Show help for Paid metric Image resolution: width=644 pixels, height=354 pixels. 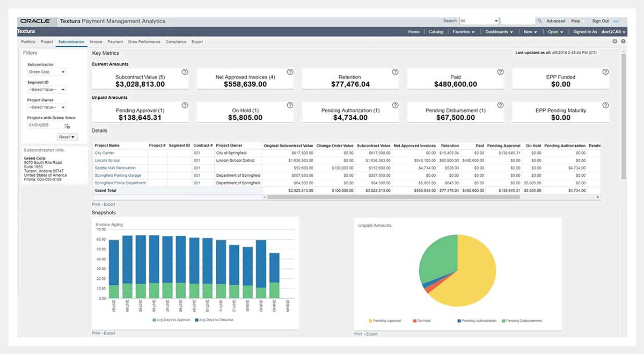500,72
